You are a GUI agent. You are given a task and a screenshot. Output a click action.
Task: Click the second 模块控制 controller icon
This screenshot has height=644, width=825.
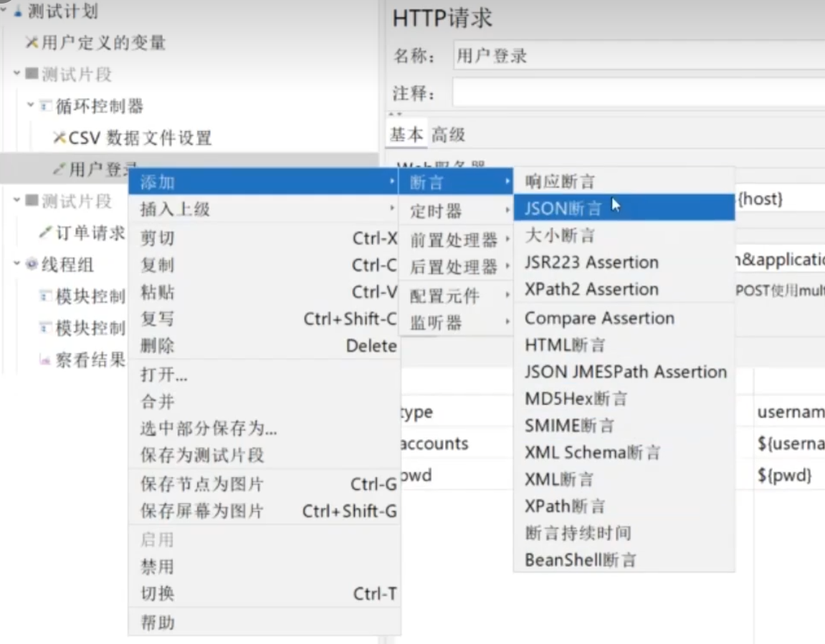coord(46,327)
